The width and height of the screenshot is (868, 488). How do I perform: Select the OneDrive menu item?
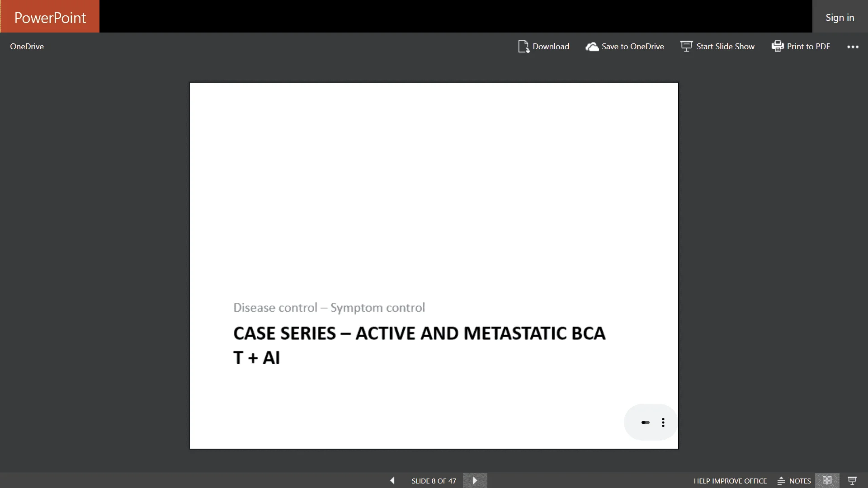click(26, 46)
